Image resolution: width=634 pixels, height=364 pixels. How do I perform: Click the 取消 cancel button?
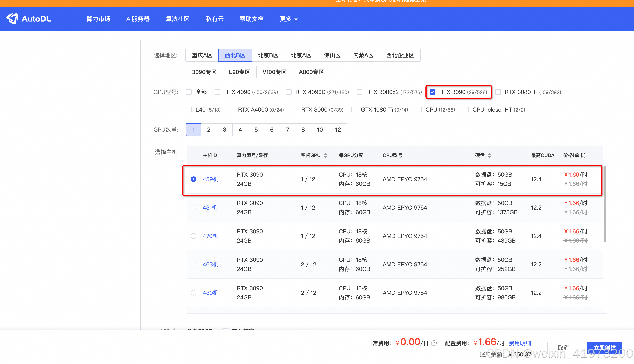563,348
